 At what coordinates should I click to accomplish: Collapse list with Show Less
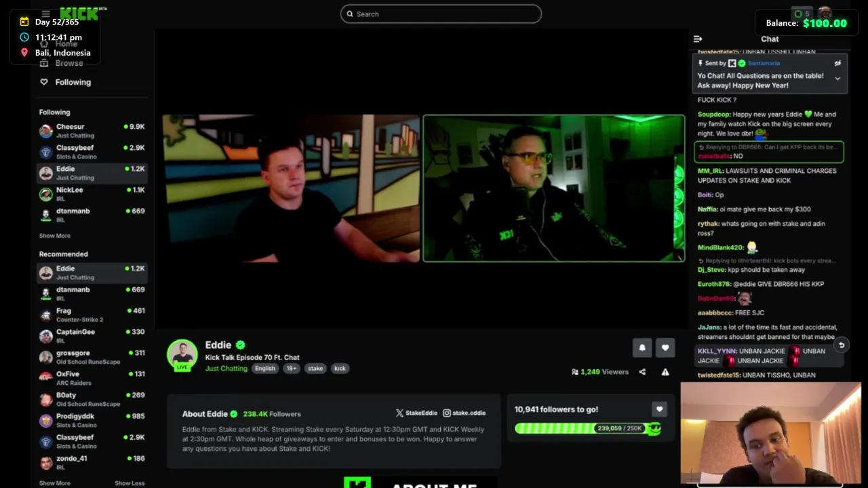(x=130, y=483)
